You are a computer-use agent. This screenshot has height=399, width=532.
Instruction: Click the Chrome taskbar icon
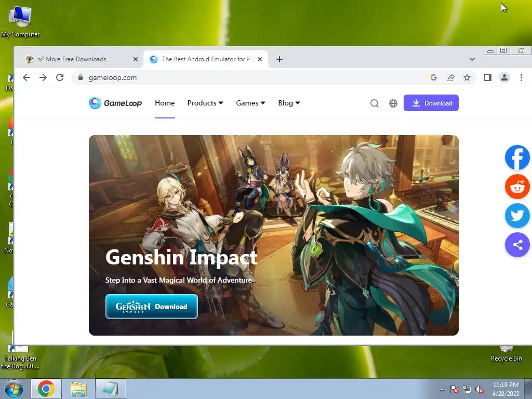pyautogui.click(x=46, y=389)
